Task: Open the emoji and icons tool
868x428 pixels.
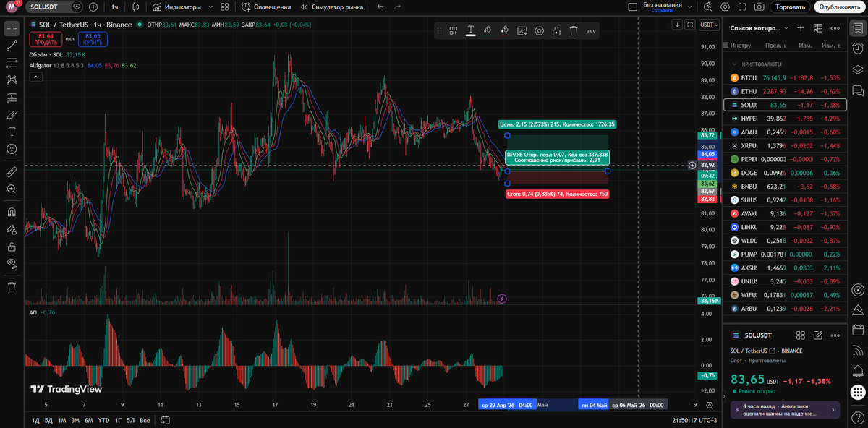Action: click(12, 148)
